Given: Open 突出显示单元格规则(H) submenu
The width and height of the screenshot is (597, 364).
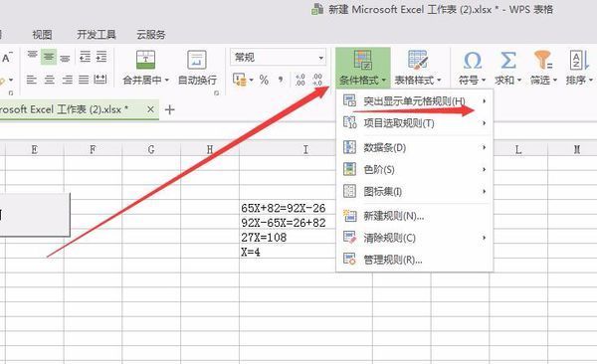Looking at the screenshot, I should click(415, 100).
